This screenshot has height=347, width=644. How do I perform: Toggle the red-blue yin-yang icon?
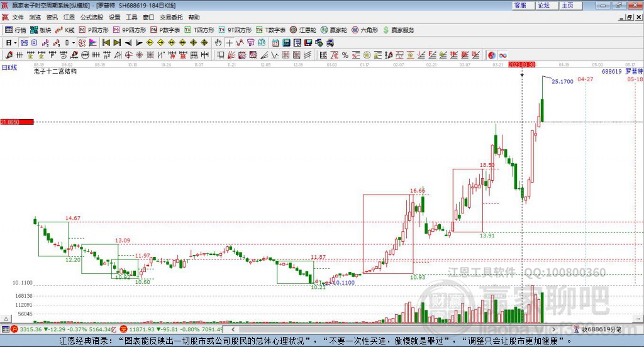coord(491,55)
